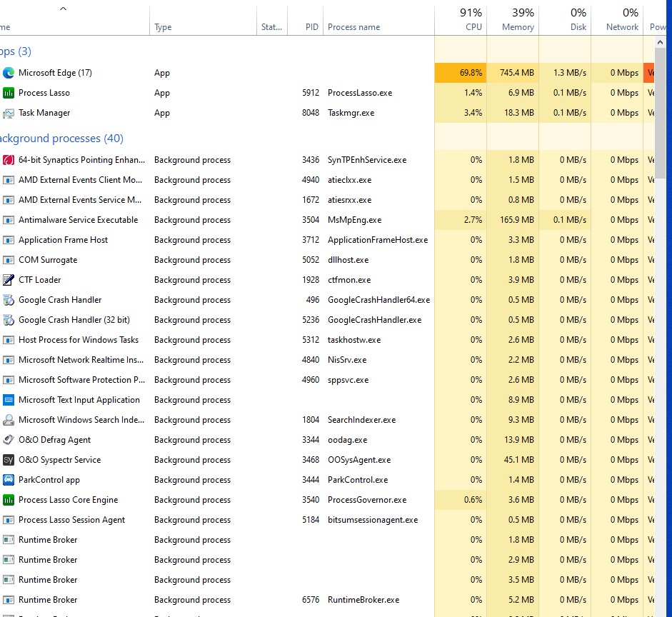Viewport: 672px width, 617px height.
Task: Click the Process Lasso green icon
Action: [9, 93]
